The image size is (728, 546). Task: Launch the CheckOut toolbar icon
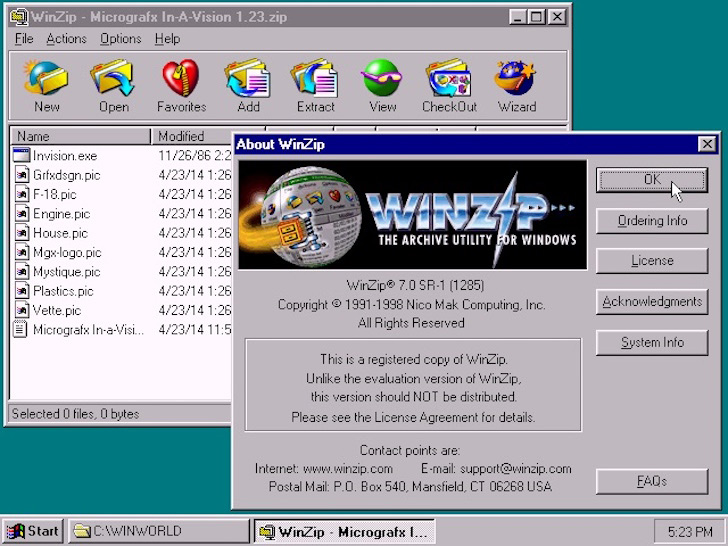point(449,86)
